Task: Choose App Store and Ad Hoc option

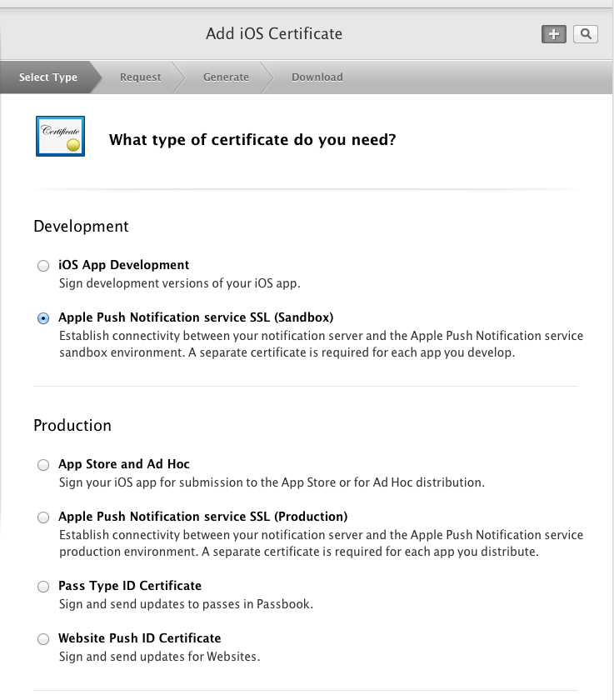Action: click(x=43, y=465)
